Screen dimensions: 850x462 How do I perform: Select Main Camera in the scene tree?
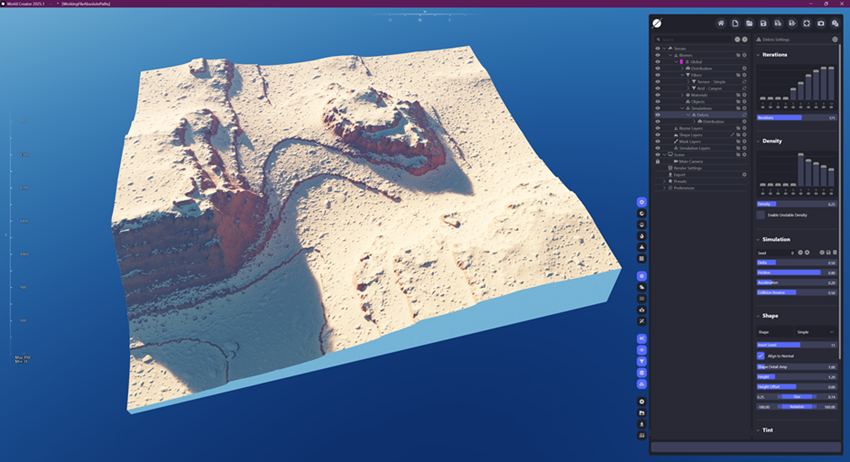click(690, 161)
